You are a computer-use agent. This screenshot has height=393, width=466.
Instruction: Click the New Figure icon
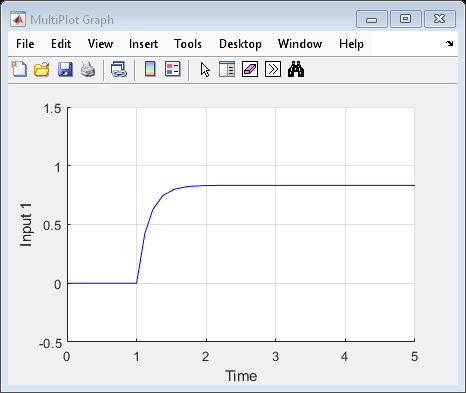tap(19, 69)
